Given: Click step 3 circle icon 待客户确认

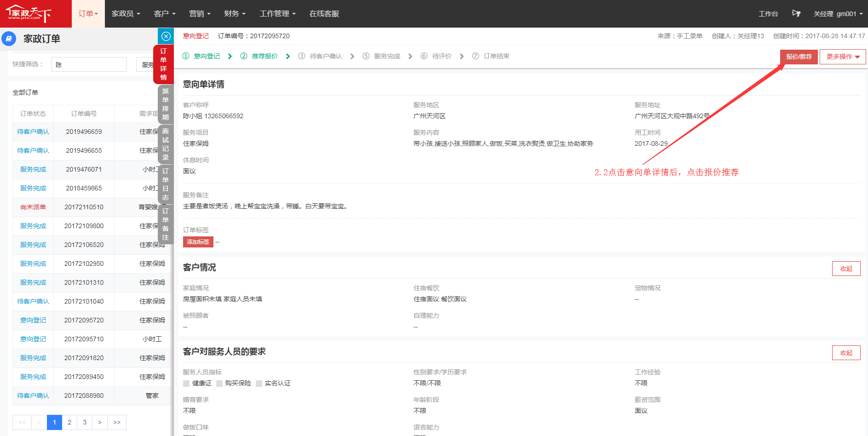Looking at the screenshot, I should click(x=302, y=56).
